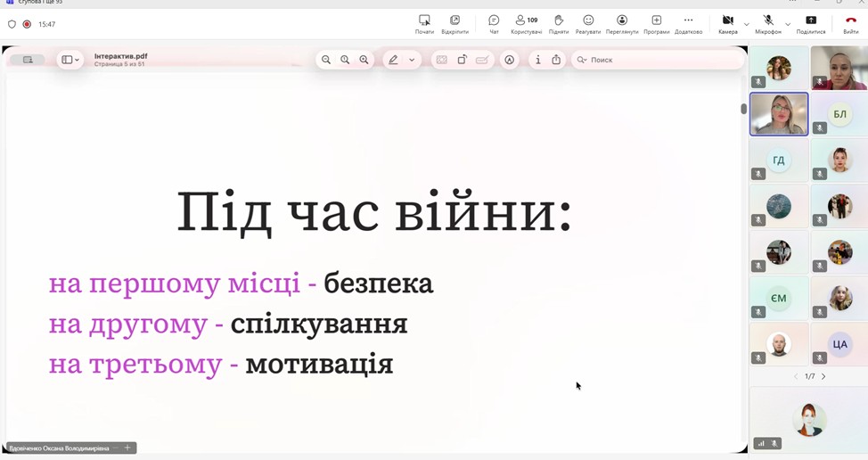Expand camera options arrow
The image size is (868, 460).
click(747, 24)
